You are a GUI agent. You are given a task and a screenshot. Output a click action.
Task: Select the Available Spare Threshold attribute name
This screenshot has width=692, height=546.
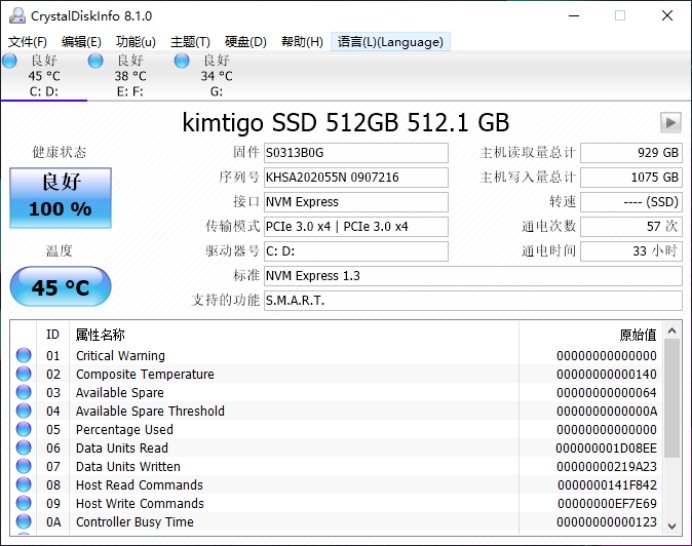tap(150, 411)
